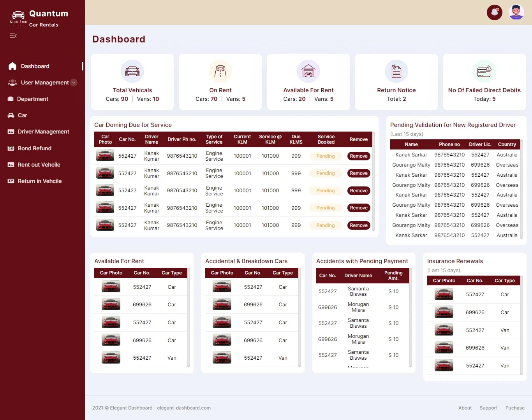Click the Return Notice document icon

point(396,71)
